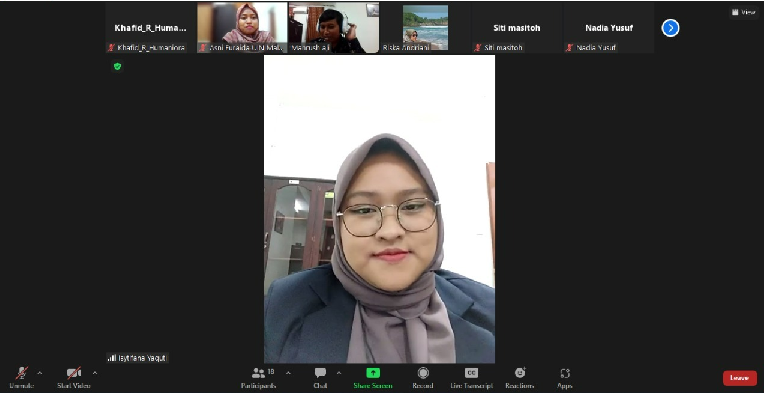Expand audio options arrow beside Unmute
The image size is (764, 393).
point(40,374)
